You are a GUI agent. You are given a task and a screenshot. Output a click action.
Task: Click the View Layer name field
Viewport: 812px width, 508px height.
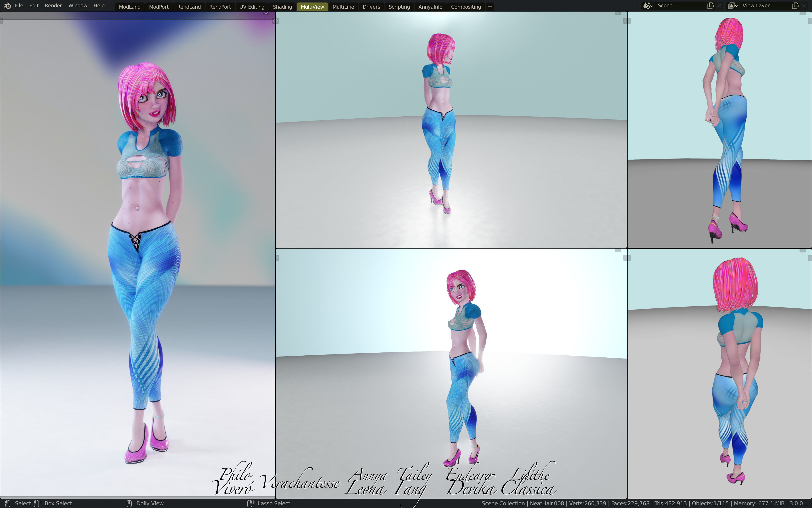point(765,6)
